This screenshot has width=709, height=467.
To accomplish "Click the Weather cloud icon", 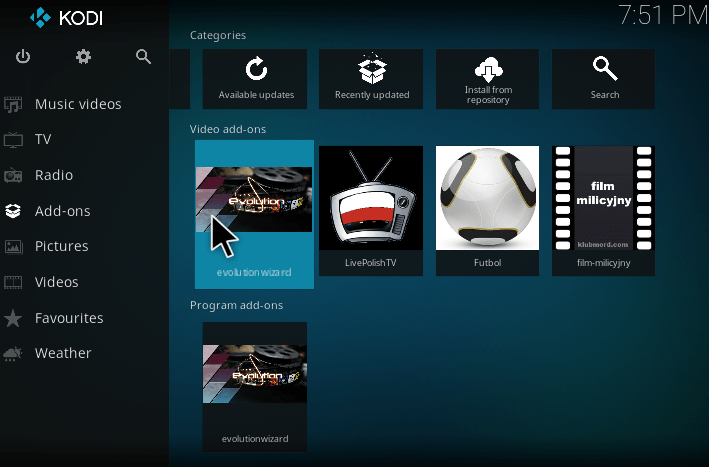I will [13, 354].
